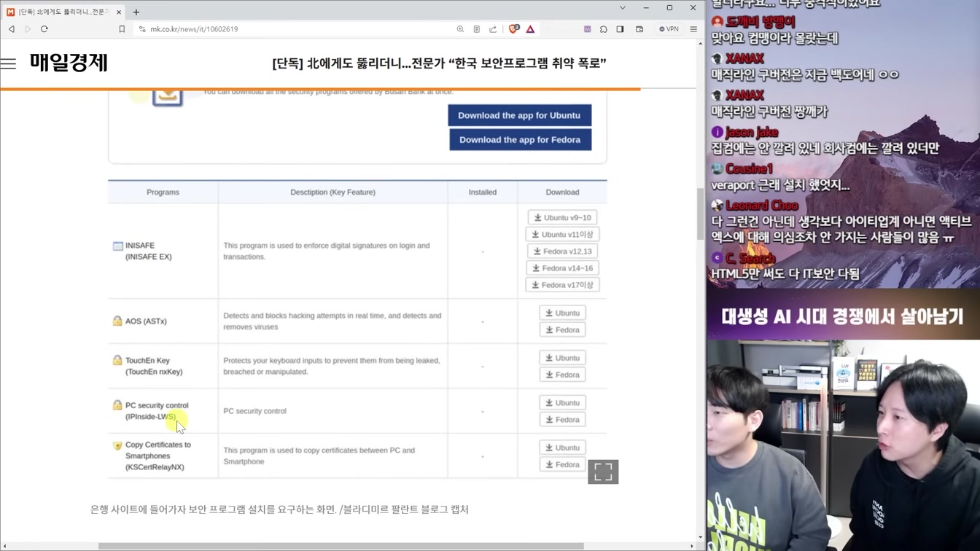Open the site hamburger menu beside 매일경제
Screen dimensions: 980x551
coord(8,63)
